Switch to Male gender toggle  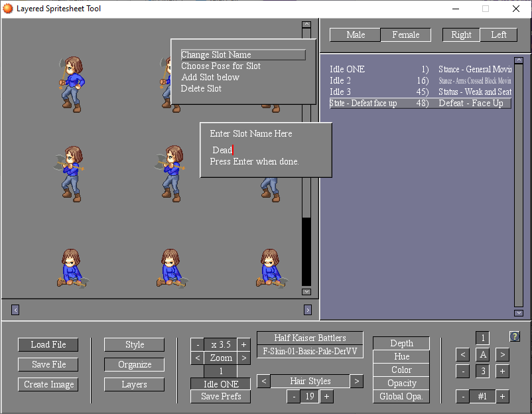pyautogui.click(x=356, y=34)
